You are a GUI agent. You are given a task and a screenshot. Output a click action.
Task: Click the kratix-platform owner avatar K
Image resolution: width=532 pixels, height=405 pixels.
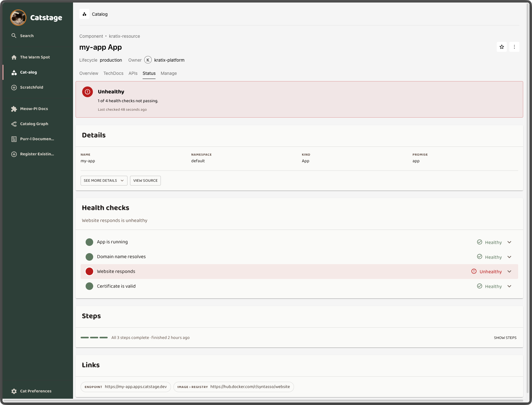click(148, 60)
